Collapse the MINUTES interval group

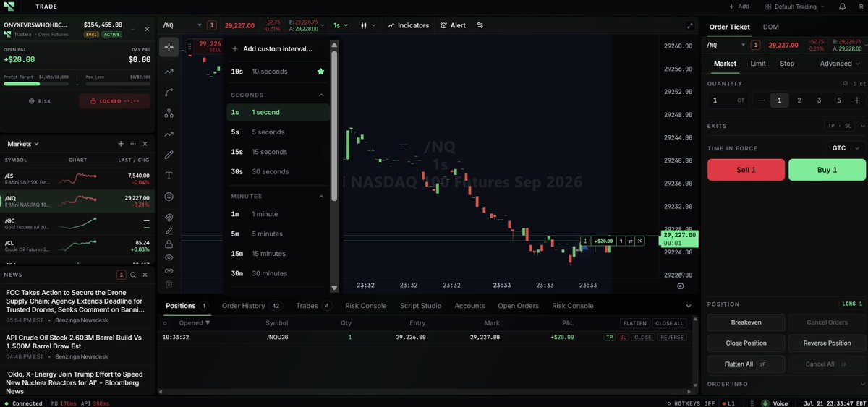click(x=322, y=196)
